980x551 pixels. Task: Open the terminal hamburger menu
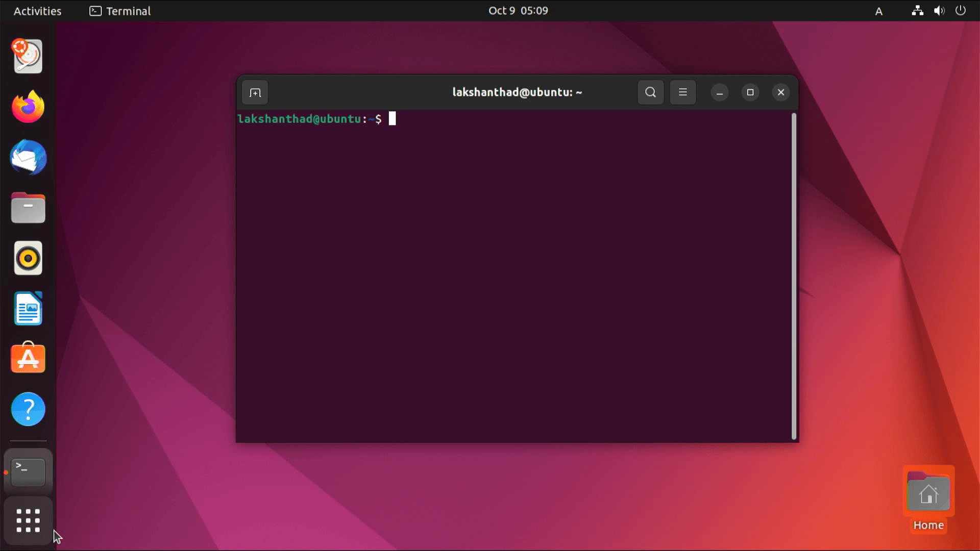pyautogui.click(x=682, y=92)
